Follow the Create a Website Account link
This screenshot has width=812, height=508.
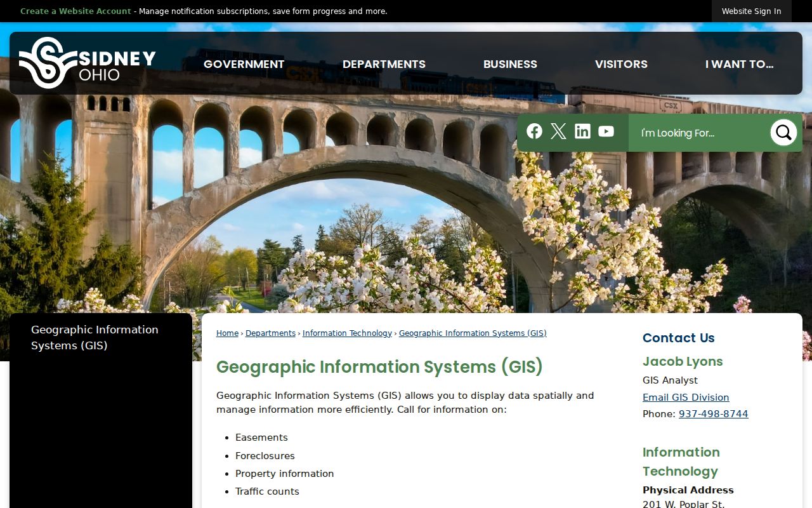75,11
